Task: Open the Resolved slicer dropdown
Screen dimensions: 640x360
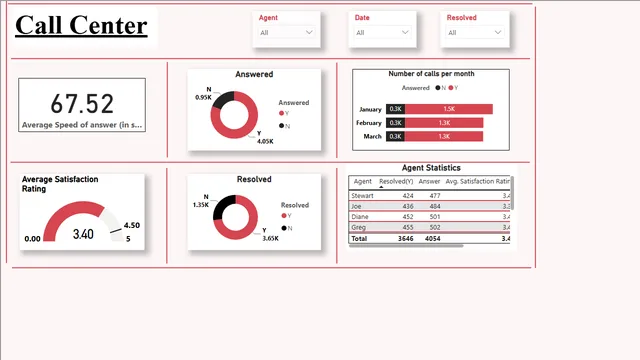Action: [475, 33]
